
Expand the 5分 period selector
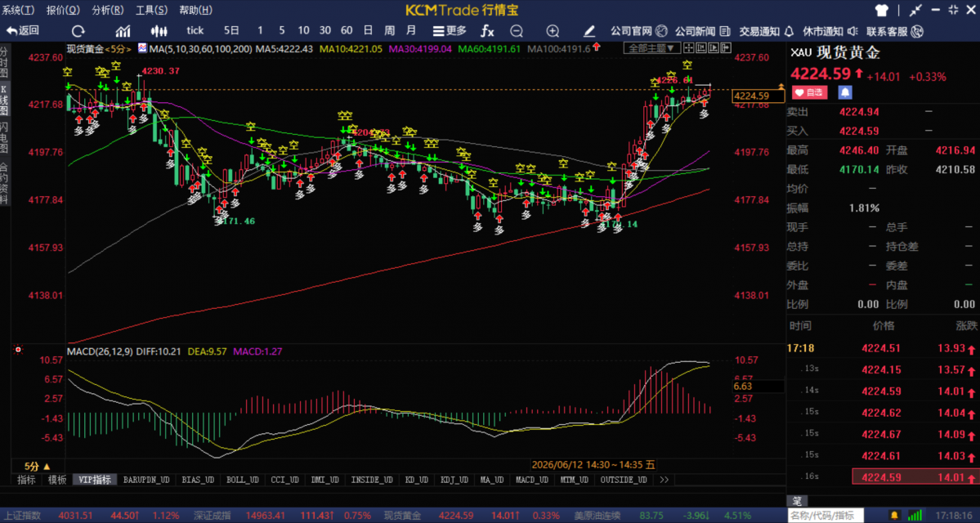[x=38, y=466]
